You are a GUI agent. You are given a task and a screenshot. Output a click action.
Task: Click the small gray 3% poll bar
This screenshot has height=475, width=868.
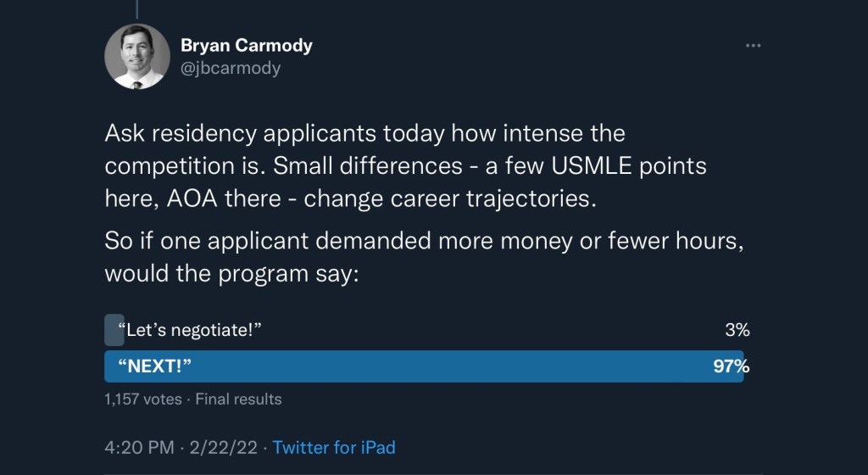[114, 330]
